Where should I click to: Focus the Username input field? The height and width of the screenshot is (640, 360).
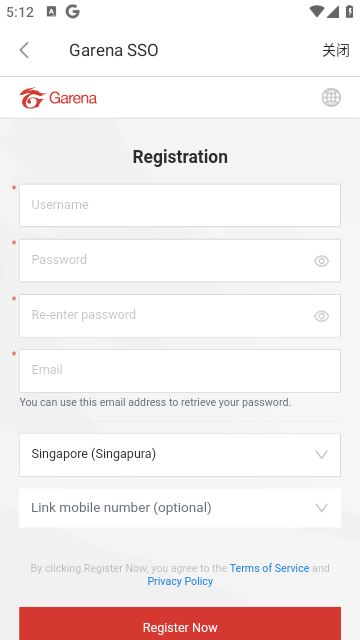tap(180, 205)
